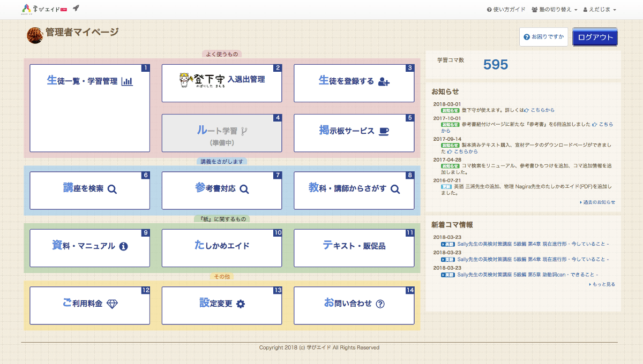The width and height of the screenshot is (643, 364).
Task: Click info icon in 資料・マニュアル
Action: [123, 247]
